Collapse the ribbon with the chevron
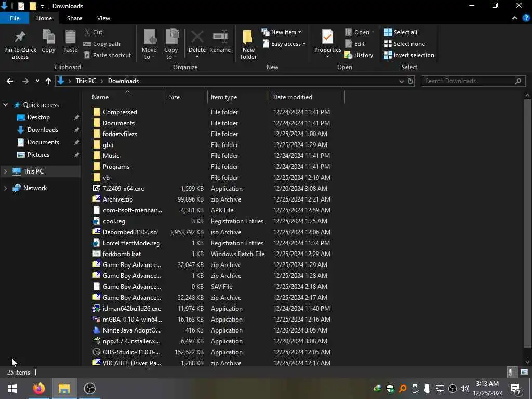This screenshot has height=399, width=532. [515, 18]
